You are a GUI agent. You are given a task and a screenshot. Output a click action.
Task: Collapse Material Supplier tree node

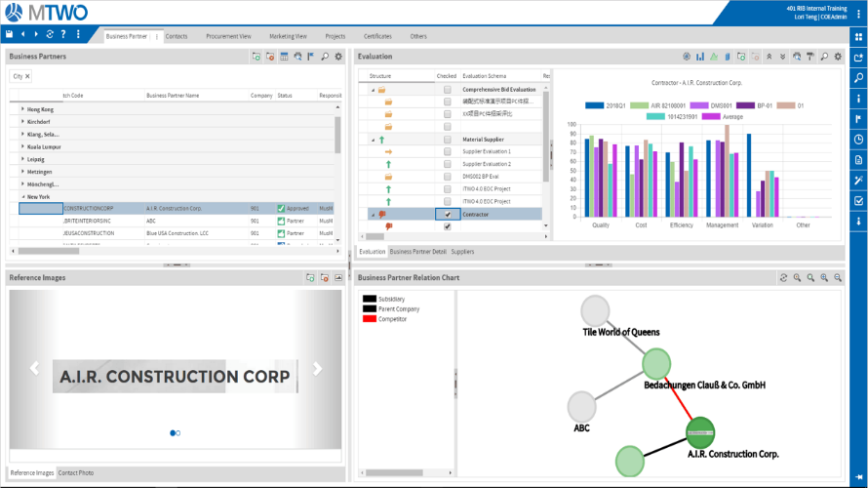(x=374, y=141)
